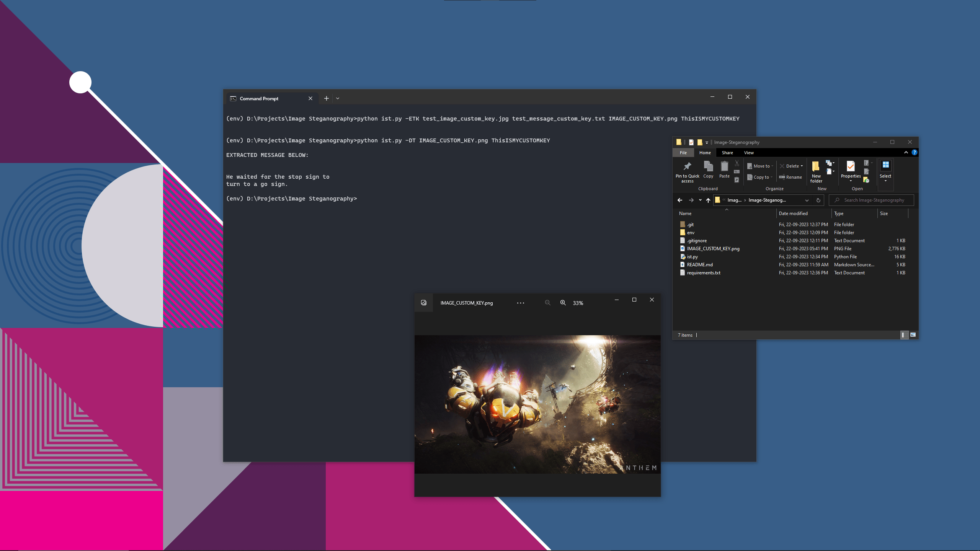Go up one folder level
This screenshot has height=551, width=980.
(x=708, y=200)
